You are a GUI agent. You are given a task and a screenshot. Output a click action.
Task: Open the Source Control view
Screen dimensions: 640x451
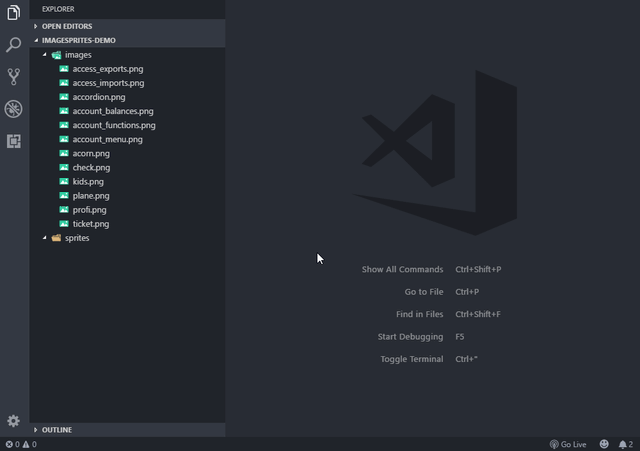(x=13, y=77)
